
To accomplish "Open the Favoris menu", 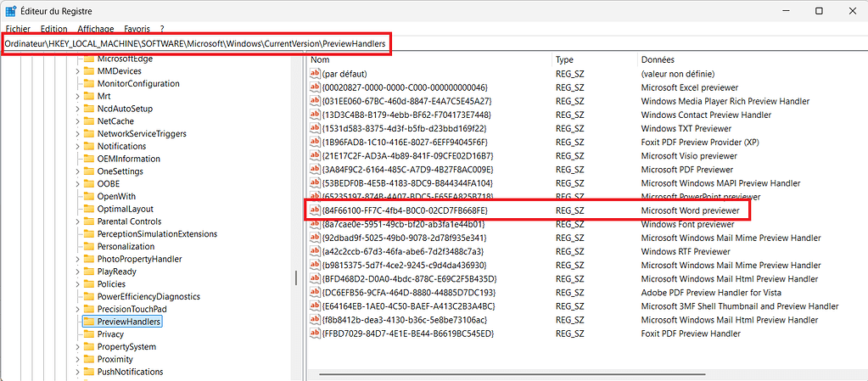I will 137,29.
